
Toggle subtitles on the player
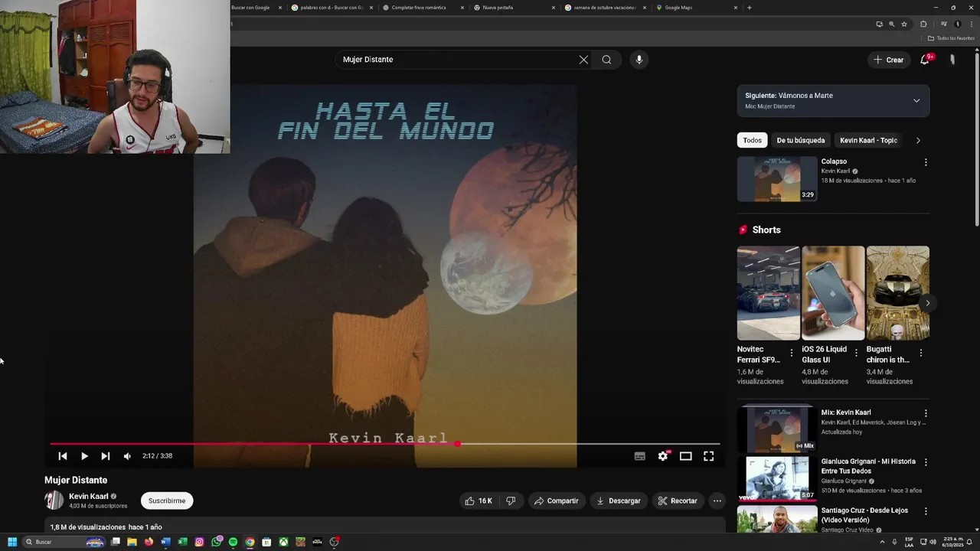coord(640,456)
